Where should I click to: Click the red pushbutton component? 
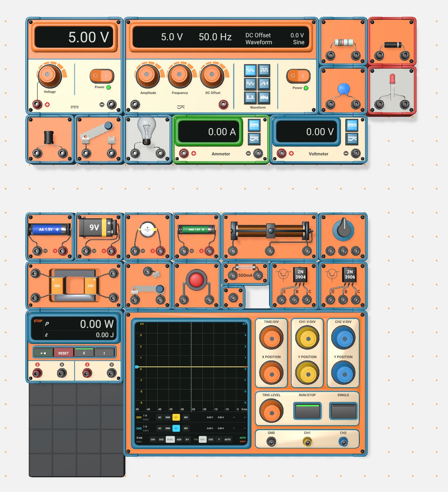(196, 280)
